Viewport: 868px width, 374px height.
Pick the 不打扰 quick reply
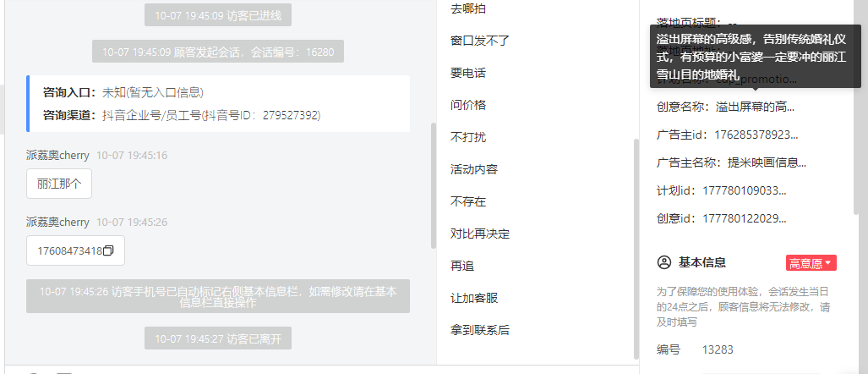coord(468,137)
